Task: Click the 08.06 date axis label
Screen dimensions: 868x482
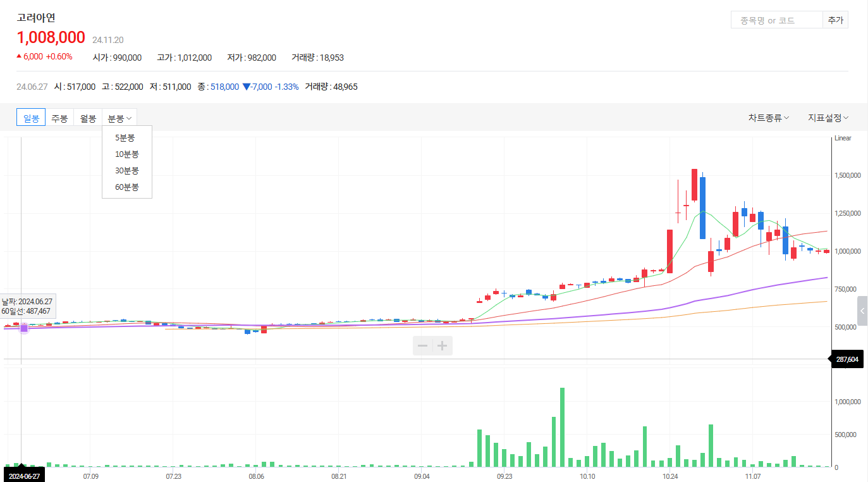Action: [x=257, y=476]
